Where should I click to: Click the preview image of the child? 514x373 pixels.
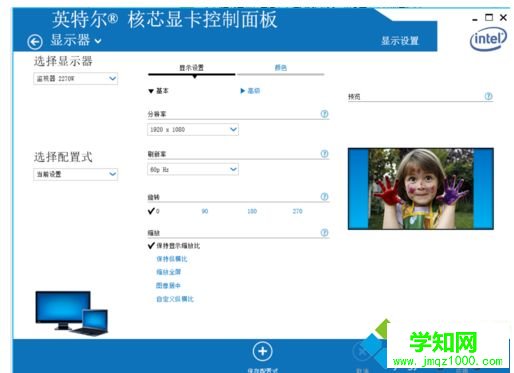click(421, 189)
